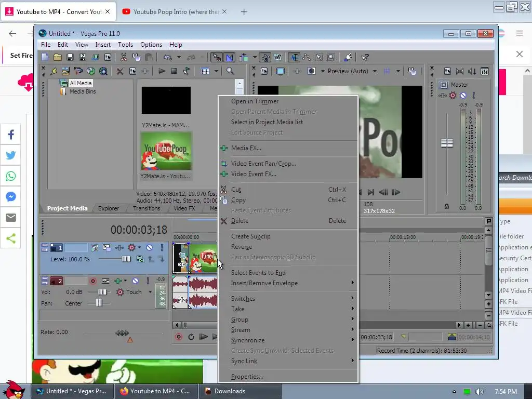This screenshot has height=399, width=532.
Task: Open automation settings arrow on video track 1
Action: [x=139, y=248]
